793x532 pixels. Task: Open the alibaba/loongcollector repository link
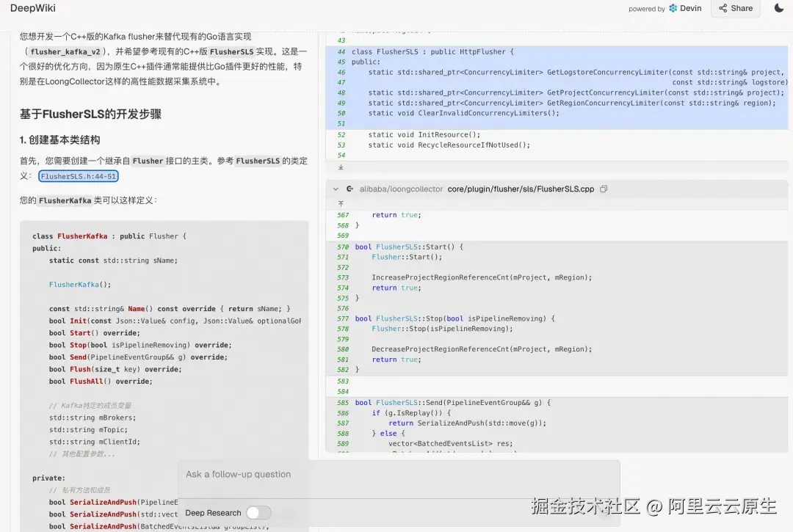401,189
